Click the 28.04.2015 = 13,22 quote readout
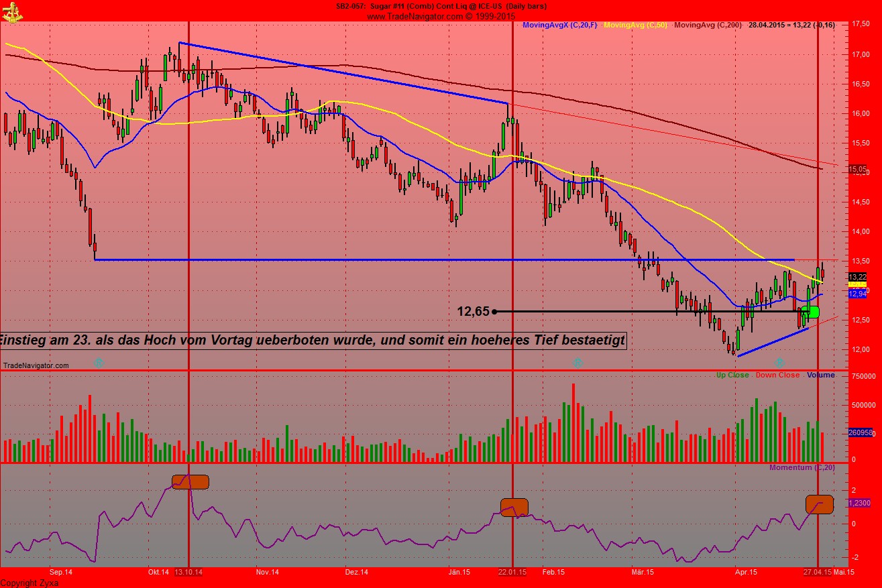 coord(791,25)
